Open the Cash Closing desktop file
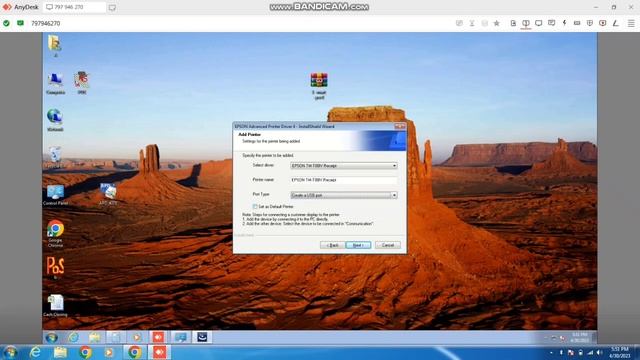The width and height of the screenshot is (640, 360). point(55,306)
